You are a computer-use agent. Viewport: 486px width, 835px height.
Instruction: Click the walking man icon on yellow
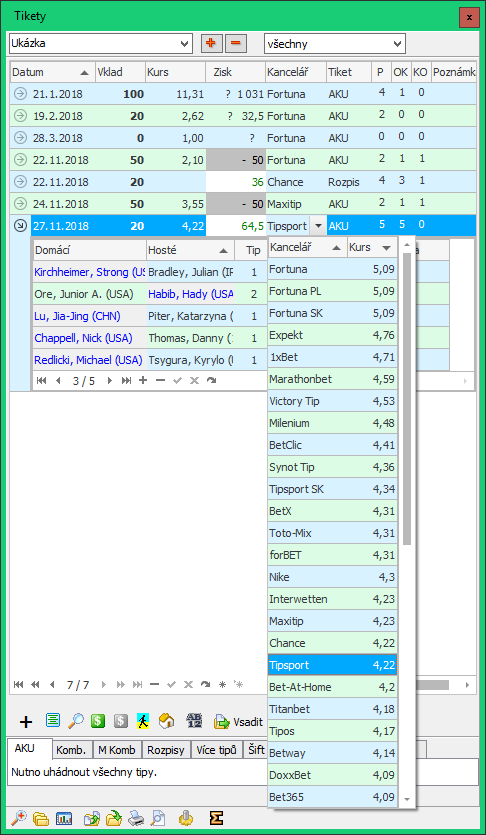point(143,722)
